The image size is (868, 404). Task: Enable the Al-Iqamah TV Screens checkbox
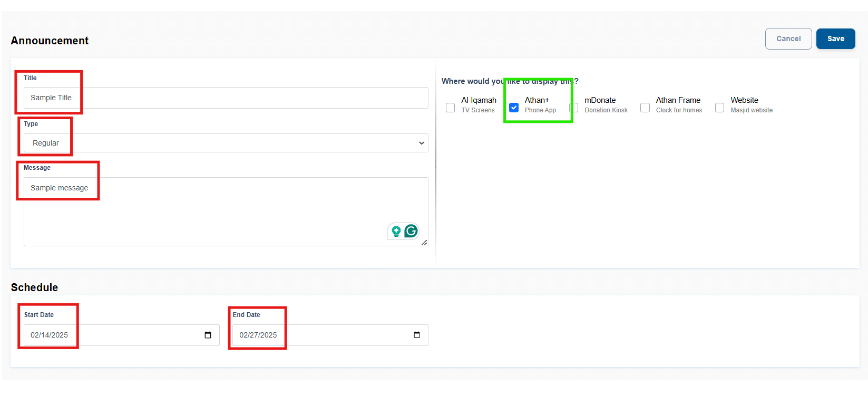coord(450,108)
